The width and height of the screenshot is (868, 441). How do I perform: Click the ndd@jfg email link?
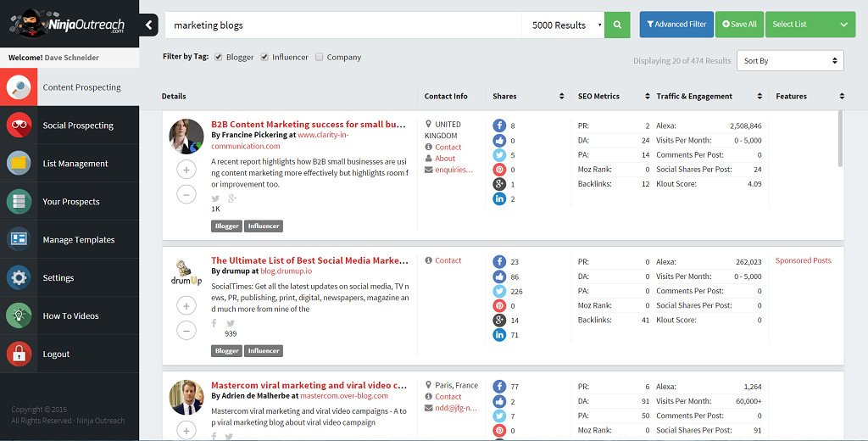point(456,408)
